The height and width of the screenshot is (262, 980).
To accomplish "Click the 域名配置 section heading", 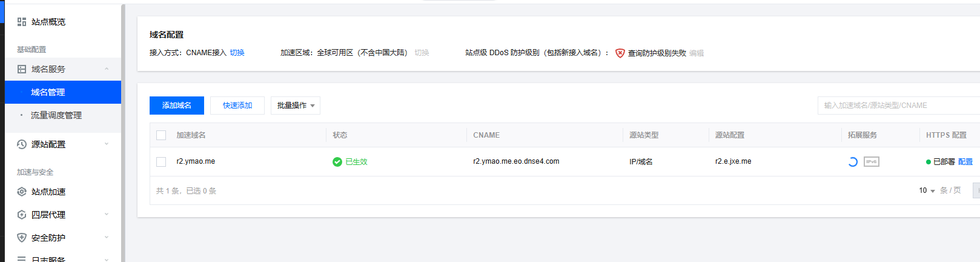I will click(x=167, y=35).
